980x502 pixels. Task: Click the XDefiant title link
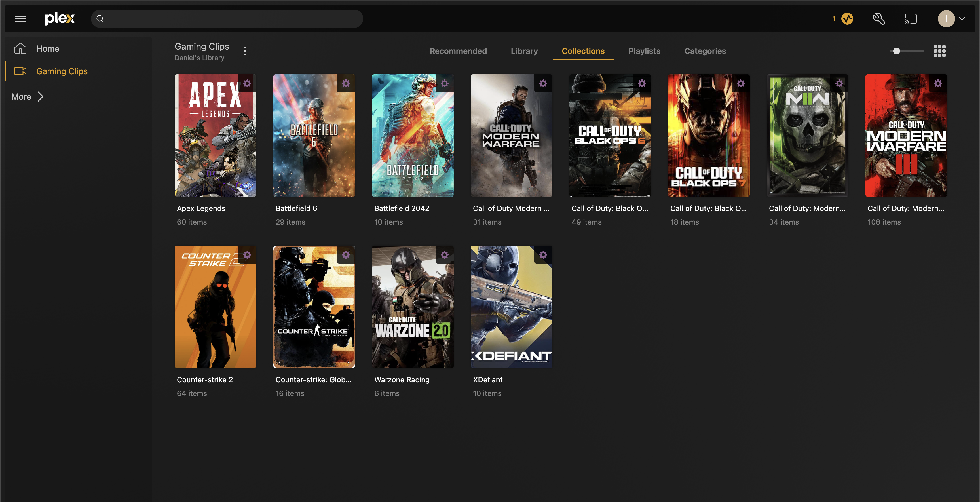pos(487,379)
